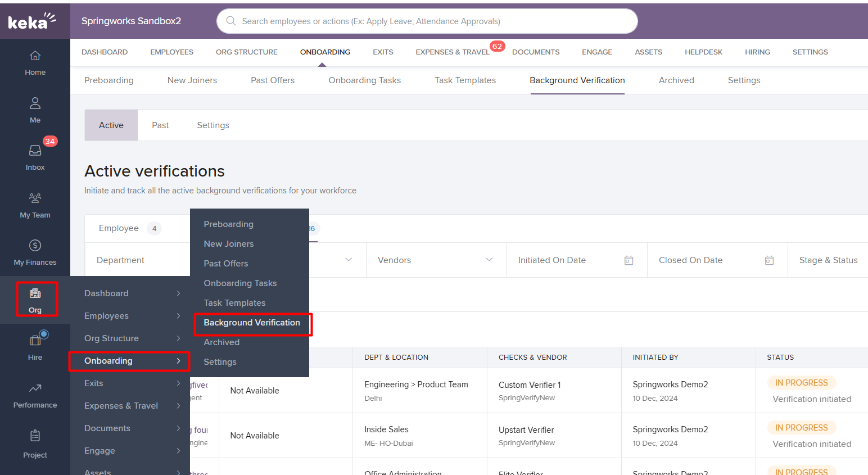Open Closed On Date calendar icon
This screenshot has height=475, width=868.
coord(769,260)
